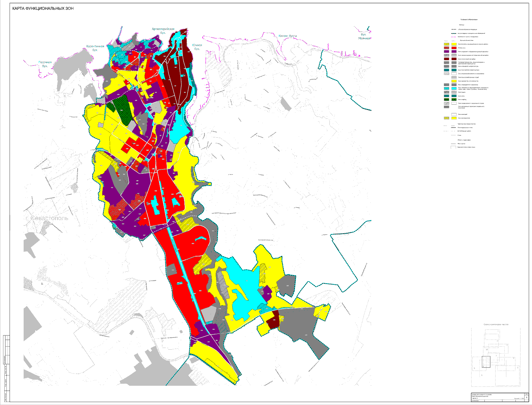Image resolution: width=532 pixels, height=405 pixels.
Task: Select the hatched cyan legend swatch
Action: point(447,88)
